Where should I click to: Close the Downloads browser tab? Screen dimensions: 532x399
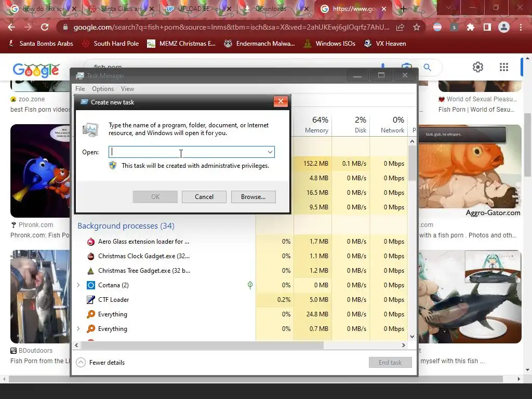(307, 9)
